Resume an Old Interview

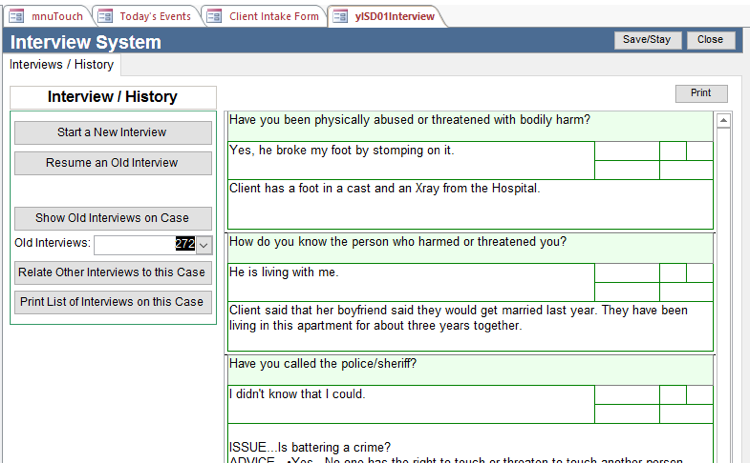click(x=112, y=163)
